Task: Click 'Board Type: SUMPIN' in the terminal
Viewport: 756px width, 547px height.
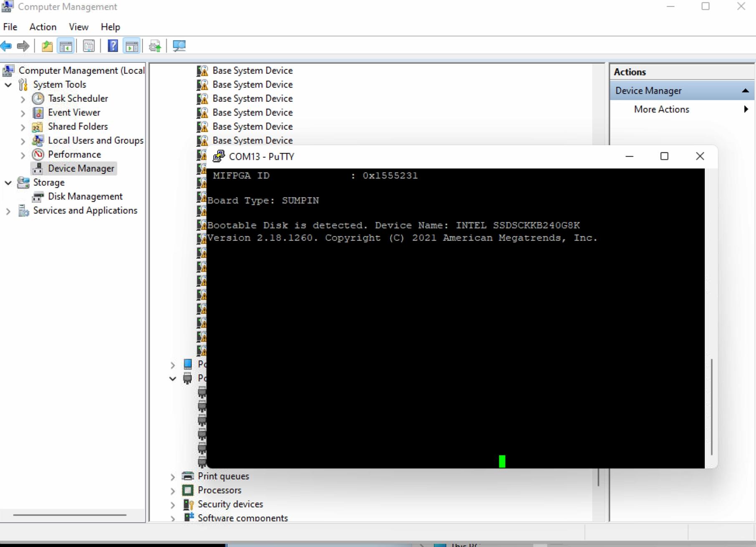Action: pyautogui.click(x=263, y=201)
